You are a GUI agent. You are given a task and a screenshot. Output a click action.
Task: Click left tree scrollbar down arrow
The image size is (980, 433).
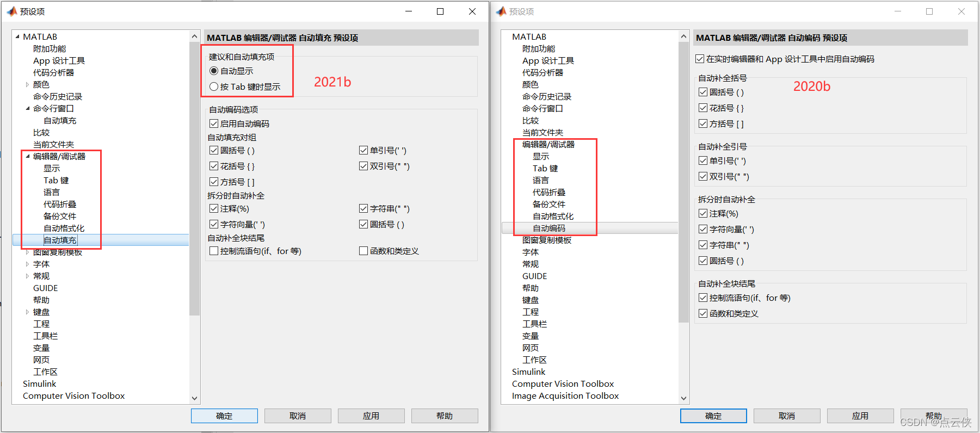click(194, 399)
